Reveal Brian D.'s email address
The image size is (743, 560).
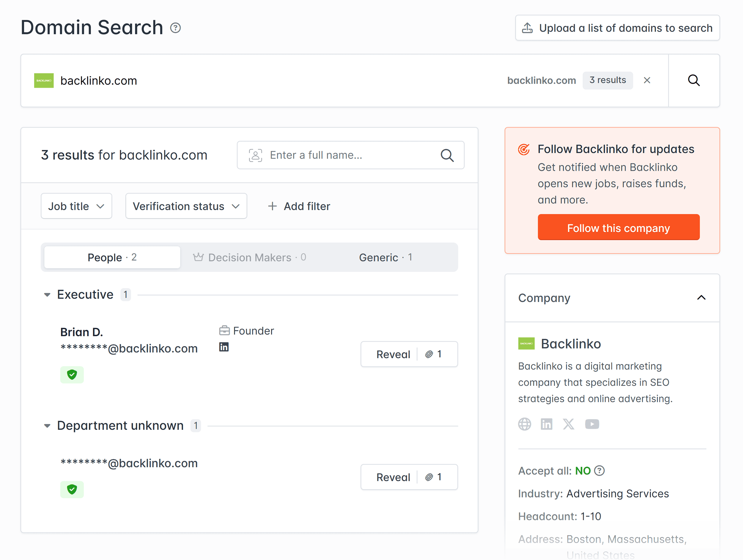[393, 354]
